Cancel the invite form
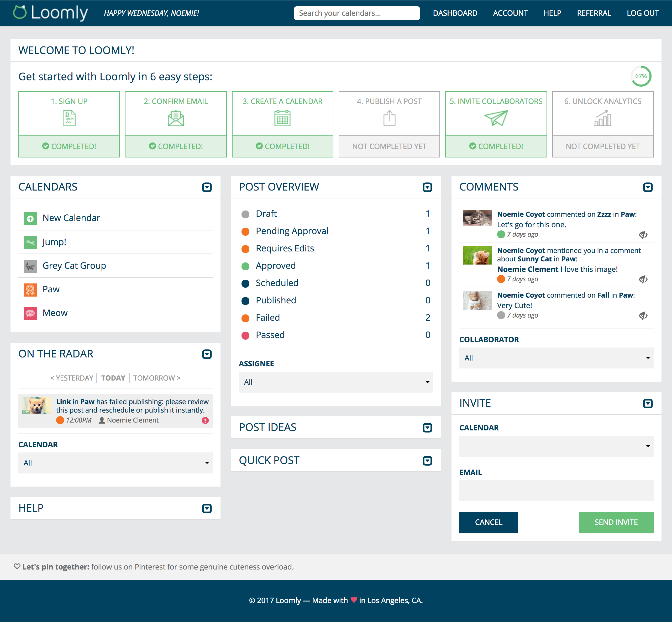Viewport: 672px width, 622px height. coord(489,522)
